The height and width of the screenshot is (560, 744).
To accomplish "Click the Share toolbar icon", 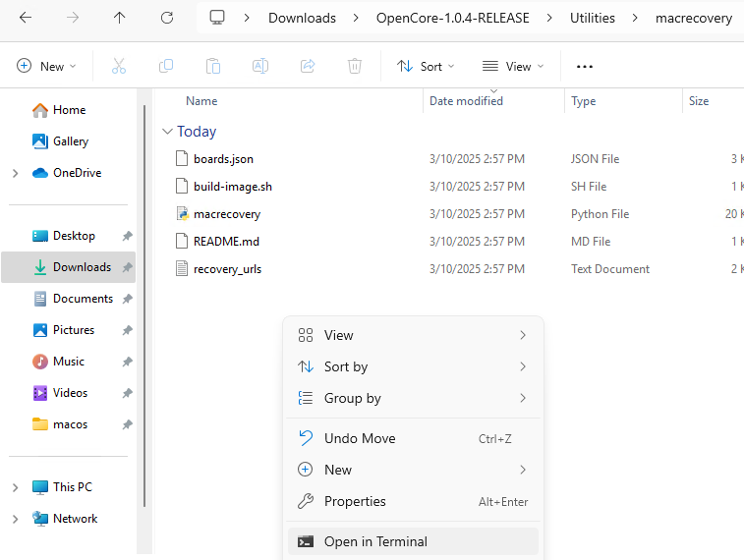I will click(308, 66).
